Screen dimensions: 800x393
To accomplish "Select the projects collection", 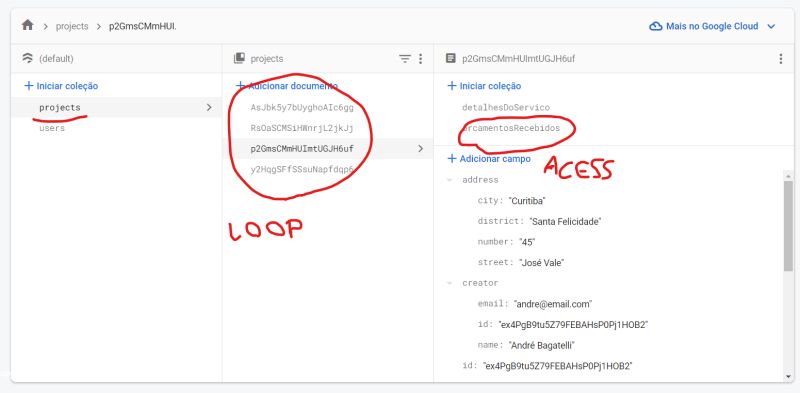I will point(116,107).
